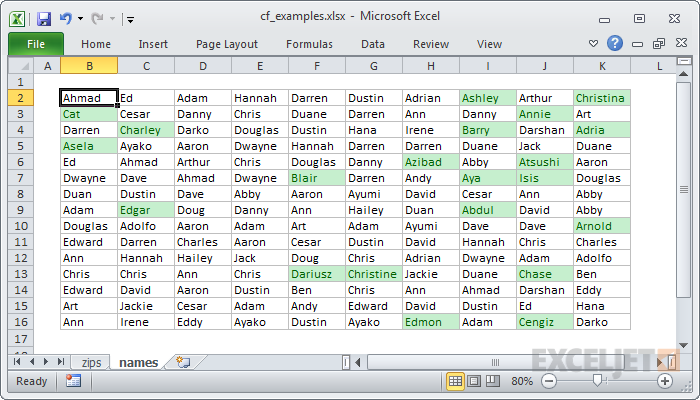Switch to Page Layout view
This screenshot has width=700, height=400.
pos(474,381)
